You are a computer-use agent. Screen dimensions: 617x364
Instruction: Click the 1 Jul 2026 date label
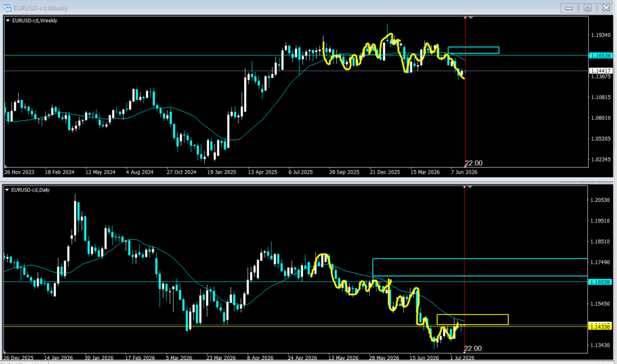coord(462,358)
